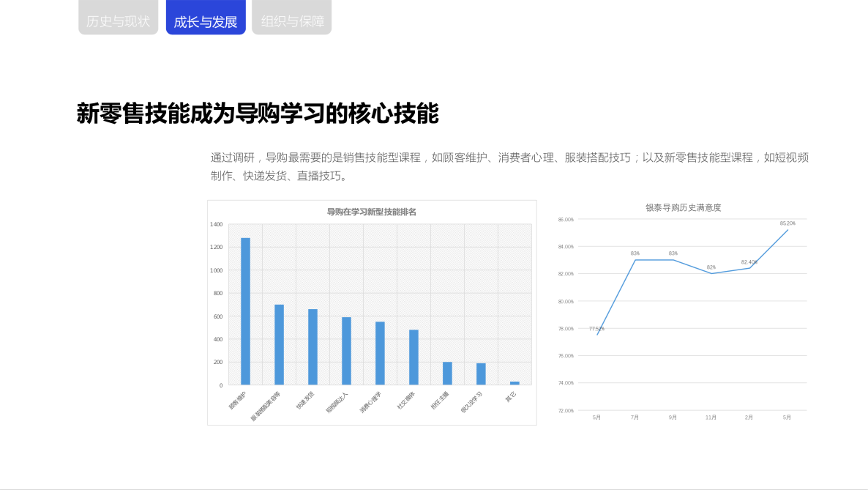Viewport: 868px width, 490px height.
Task: Click the 7月 axis label on the line chart
Action: (x=635, y=416)
